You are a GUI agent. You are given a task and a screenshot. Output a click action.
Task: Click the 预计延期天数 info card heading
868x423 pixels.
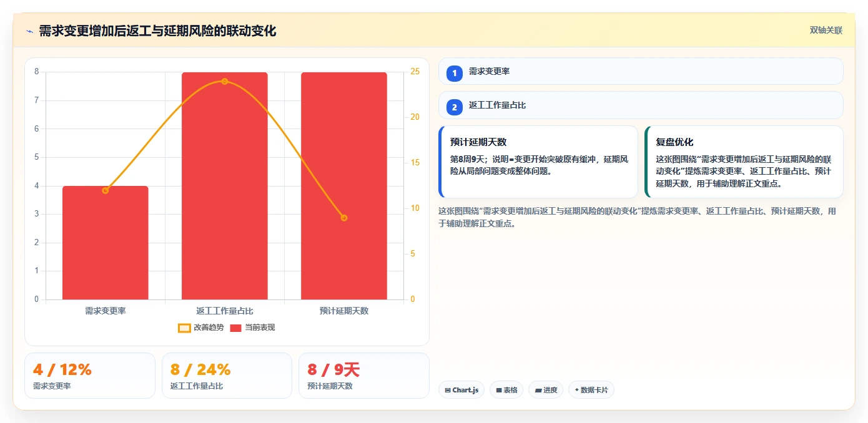tap(478, 142)
